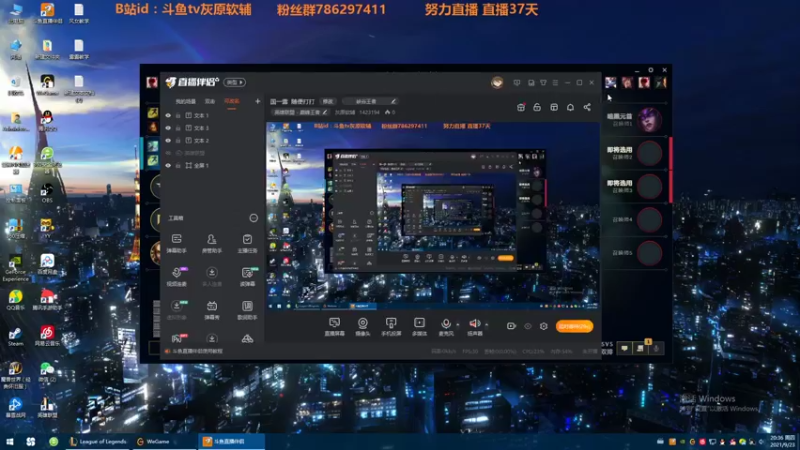The width and height of the screenshot is (800, 450).
Task: Toggle lock on 文本 1 layer
Action: point(178,115)
